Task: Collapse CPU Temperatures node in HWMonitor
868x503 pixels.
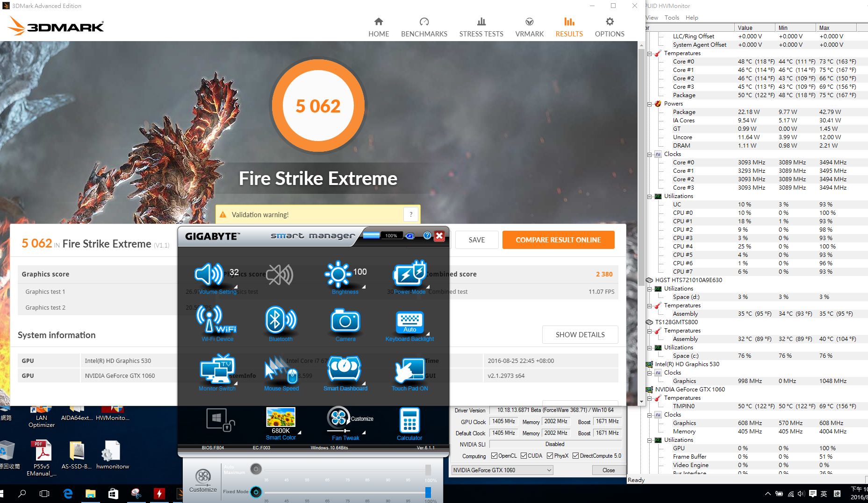Action: click(650, 53)
